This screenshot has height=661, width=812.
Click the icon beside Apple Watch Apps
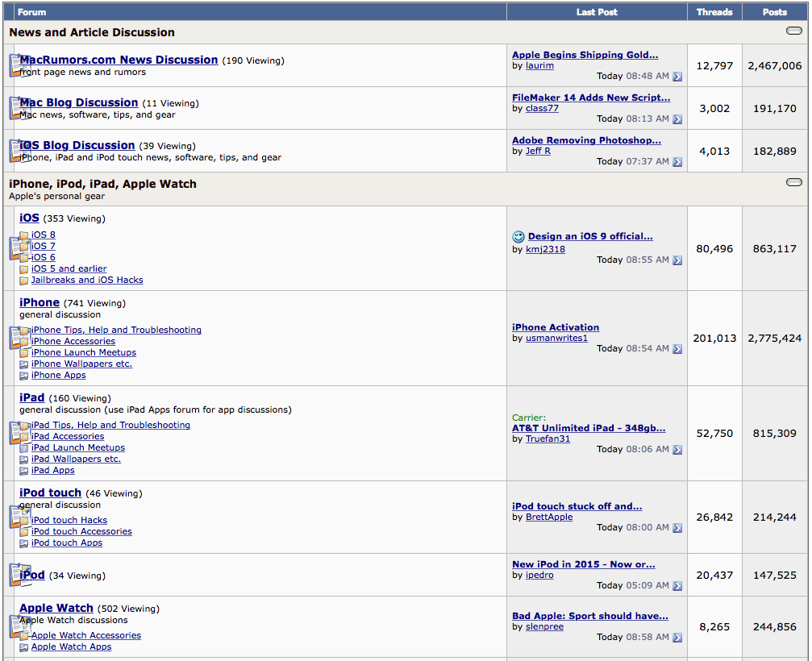click(24, 647)
